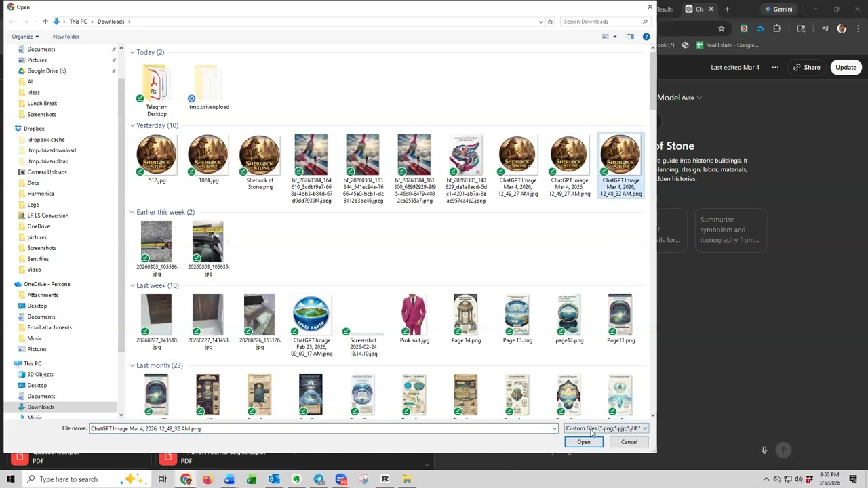Click the File name text field
Screen dimensions: 868x488
(319, 428)
